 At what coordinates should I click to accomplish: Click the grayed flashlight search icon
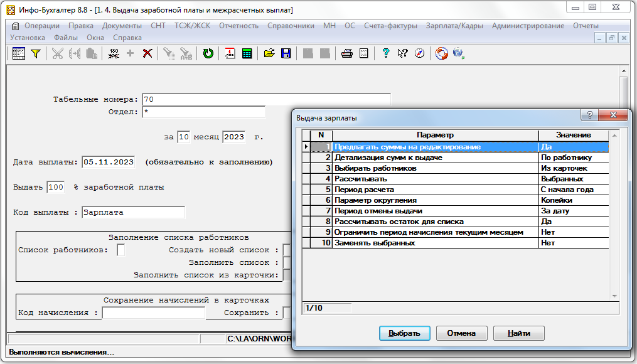(x=169, y=53)
